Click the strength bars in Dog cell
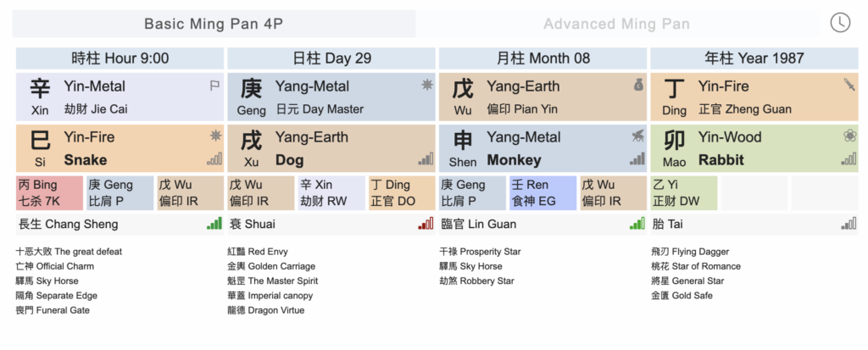Image resolution: width=868 pixels, height=350 pixels. [426, 159]
